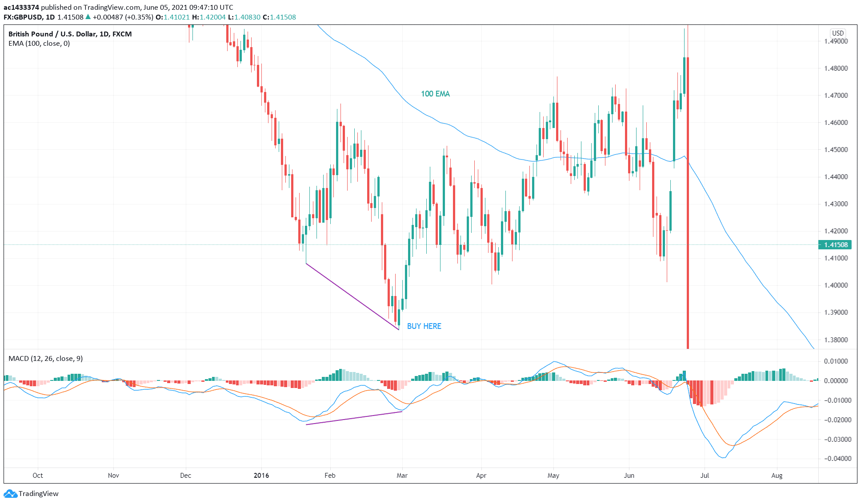Click the 1.49000 price axis label
Image resolution: width=861 pixels, height=504 pixels.
pyautogui.click(x=836, y=41)
